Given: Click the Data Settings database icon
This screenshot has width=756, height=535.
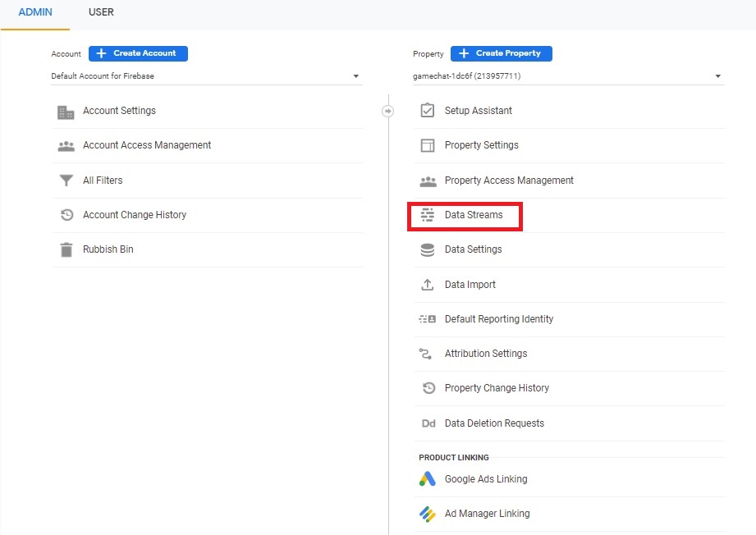Looking at the screenshot, I should (x=427, y=250).
